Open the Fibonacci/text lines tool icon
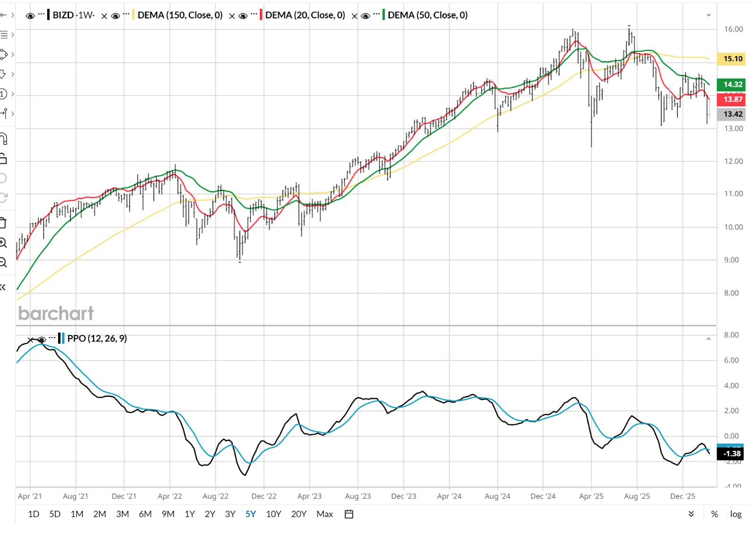 [x=3, y=34]
